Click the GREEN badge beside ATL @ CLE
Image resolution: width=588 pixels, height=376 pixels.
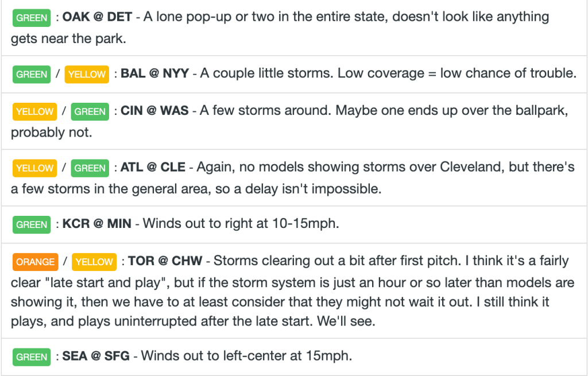tap(90, 168)
